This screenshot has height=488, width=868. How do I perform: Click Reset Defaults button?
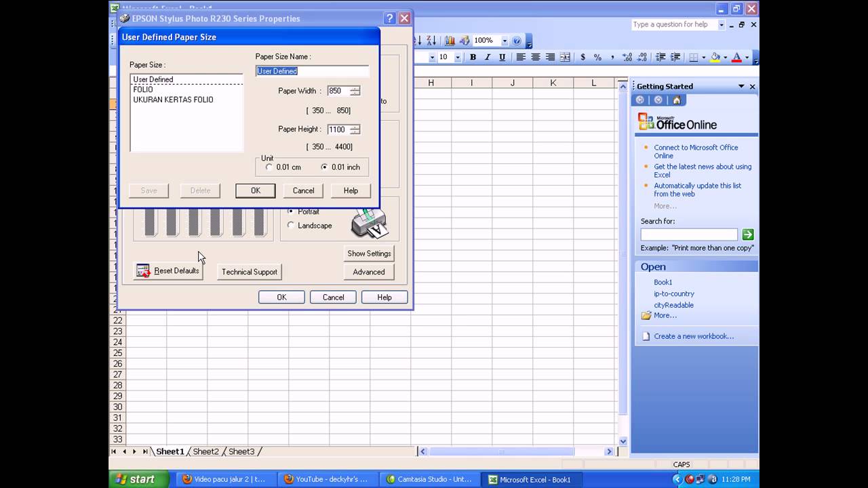click(168, 271)
